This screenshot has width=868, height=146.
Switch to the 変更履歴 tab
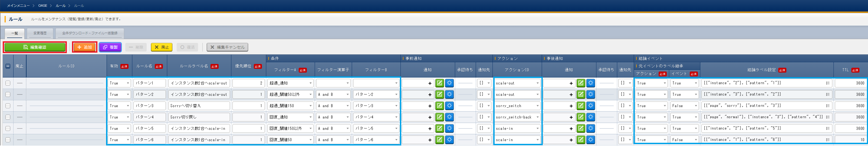40,33
